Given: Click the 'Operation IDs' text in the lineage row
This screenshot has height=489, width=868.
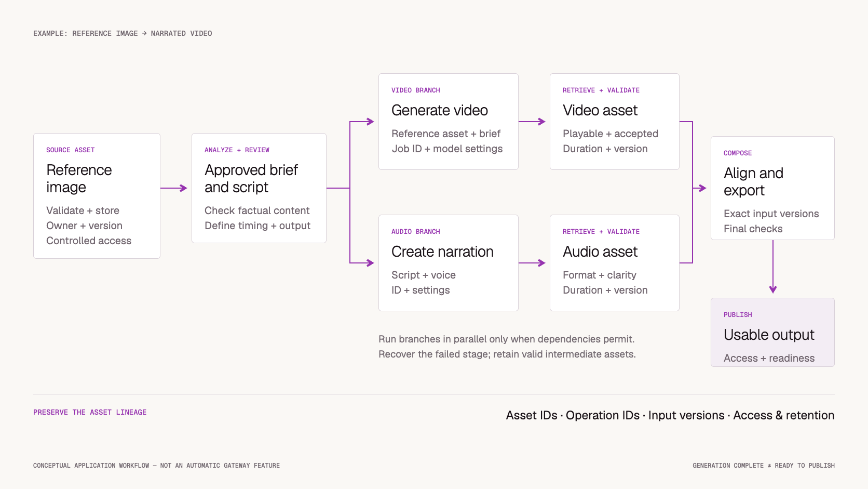Looking at the screenshot, I should [603, 415].
